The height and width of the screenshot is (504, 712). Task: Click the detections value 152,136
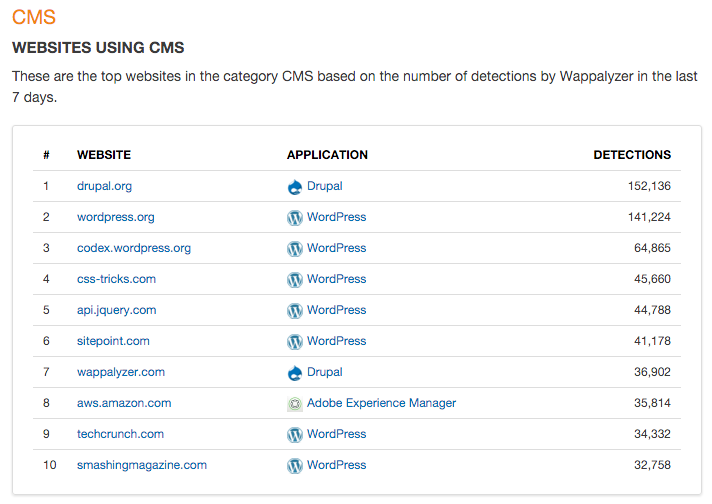tap(649, 186)
